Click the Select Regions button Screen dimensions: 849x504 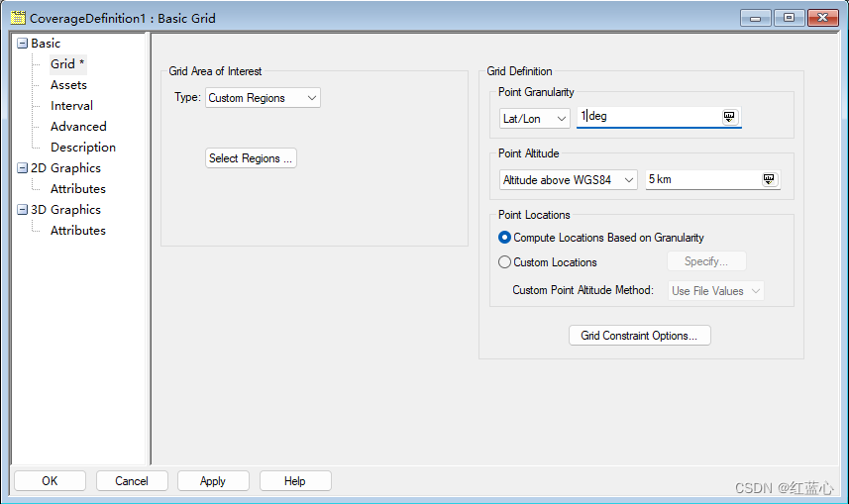click(x=251, y=158)
